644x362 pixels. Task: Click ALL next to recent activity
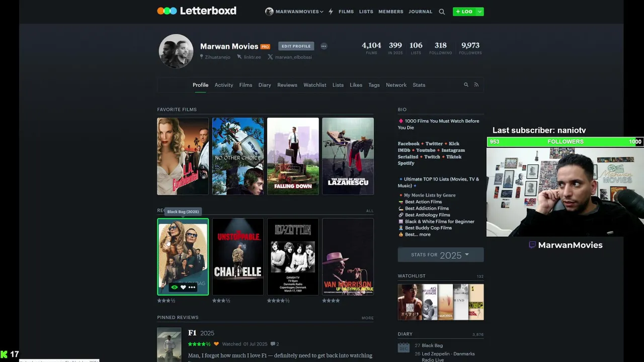coord(370,211)
